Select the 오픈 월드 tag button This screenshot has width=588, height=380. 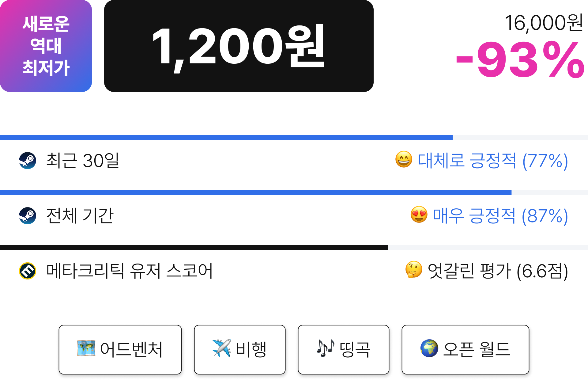[465, 350]
